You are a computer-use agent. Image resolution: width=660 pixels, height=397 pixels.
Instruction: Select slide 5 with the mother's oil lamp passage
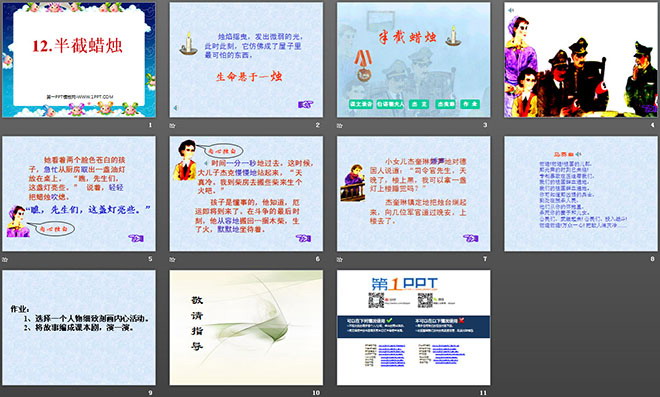click(79, 194)
